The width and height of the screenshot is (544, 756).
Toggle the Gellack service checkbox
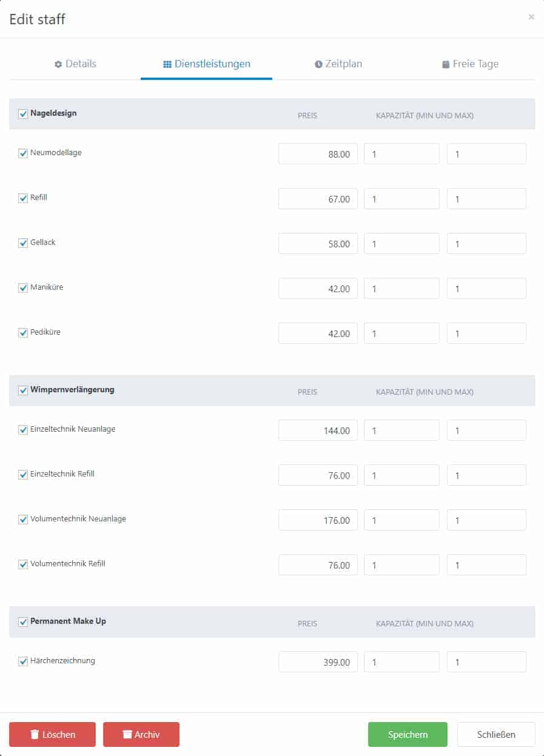point(23,243)
